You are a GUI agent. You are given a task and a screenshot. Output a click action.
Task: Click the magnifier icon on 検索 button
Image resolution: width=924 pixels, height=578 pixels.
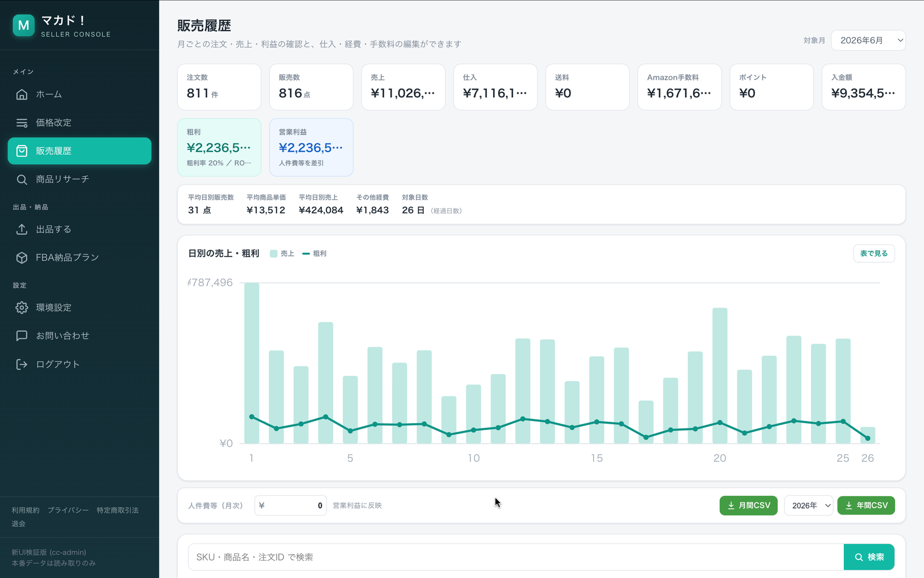(x=859, y=557)
